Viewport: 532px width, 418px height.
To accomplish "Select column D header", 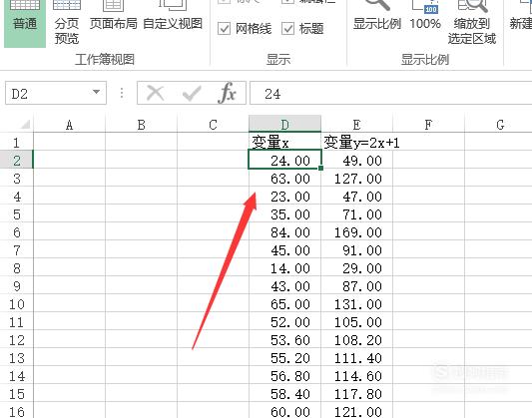I will pyautogui.click(x=285, y=124).
